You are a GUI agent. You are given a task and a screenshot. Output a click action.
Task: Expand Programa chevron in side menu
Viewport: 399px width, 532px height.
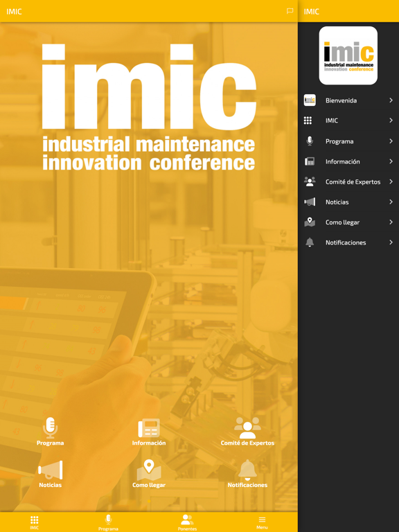(391, 141)
